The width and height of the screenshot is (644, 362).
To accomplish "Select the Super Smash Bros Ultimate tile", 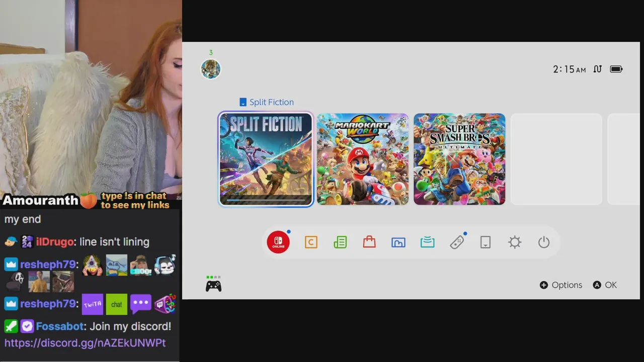I will click(x=459, y=159).
